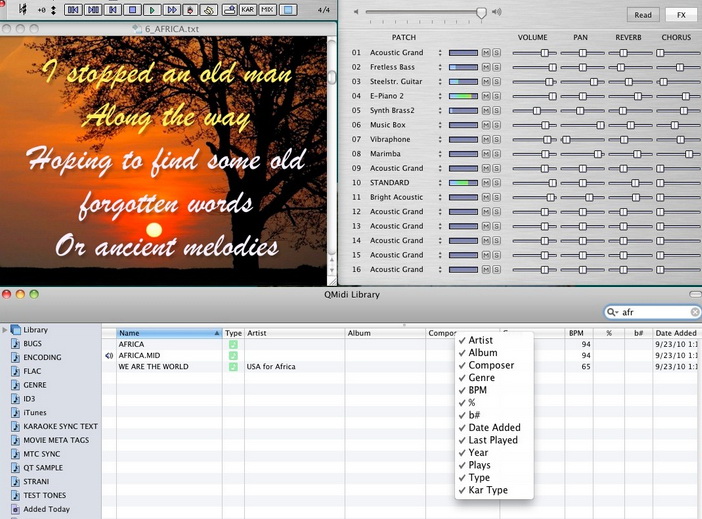Select the WE ARE THE WORLD song row

pos(402,367)
